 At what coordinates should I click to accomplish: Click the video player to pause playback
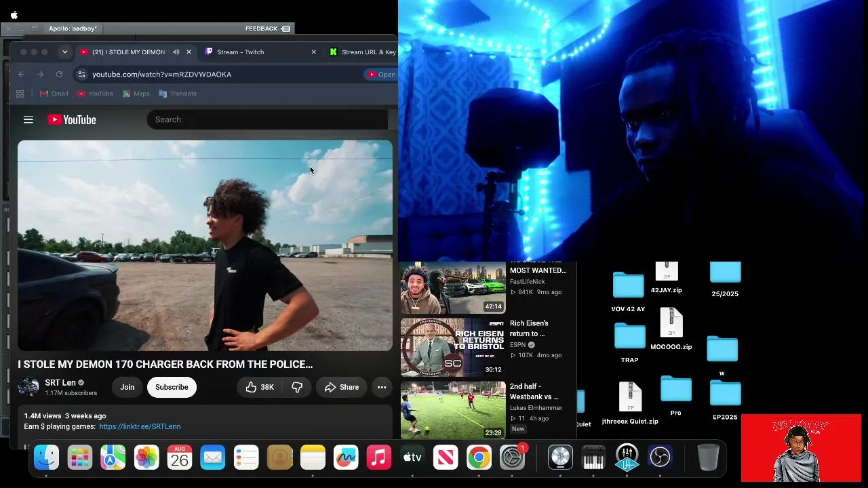[205, 245]
